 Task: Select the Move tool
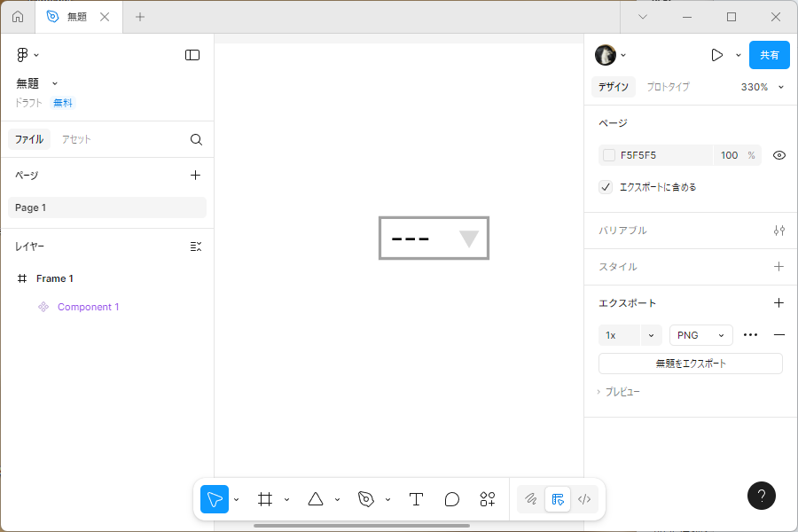coord(215,499)
